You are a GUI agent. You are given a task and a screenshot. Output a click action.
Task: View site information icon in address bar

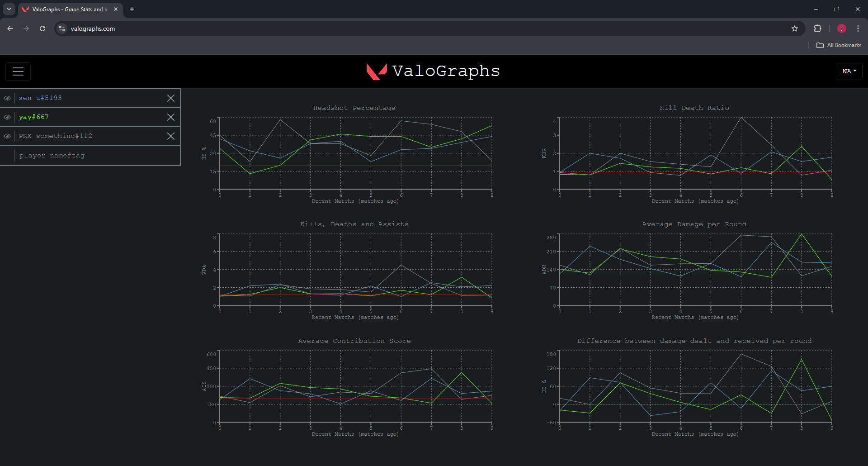(x=62, y=29)
